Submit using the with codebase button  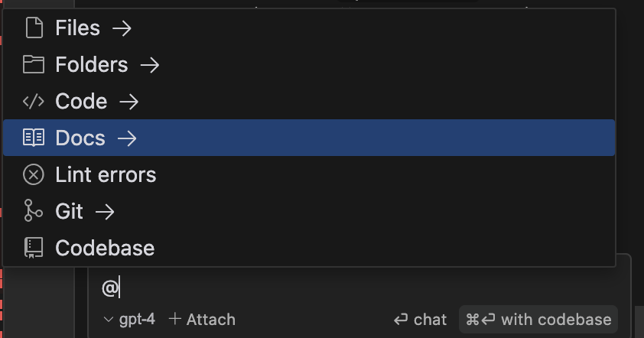[x=538, y=320]
